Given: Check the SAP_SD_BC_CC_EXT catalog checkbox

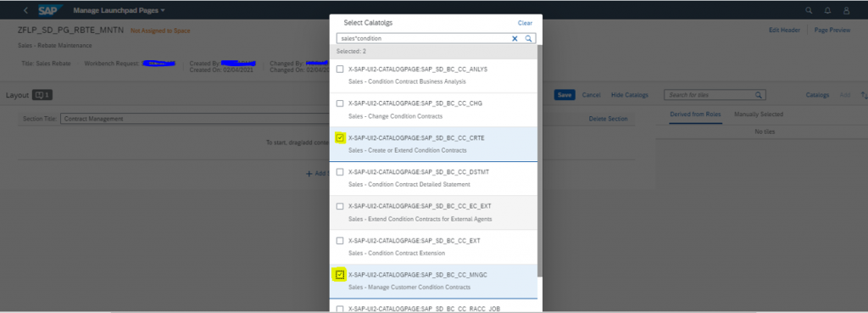Looking at the screenshot, I should click(x=340, y=240).
